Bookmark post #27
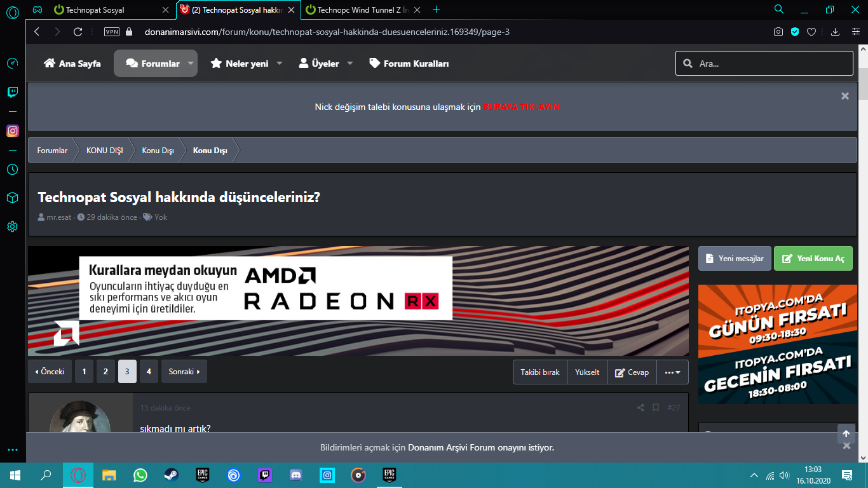Viewport: 868px width, 488px height. pyautogui.click(x=656, y=408)
